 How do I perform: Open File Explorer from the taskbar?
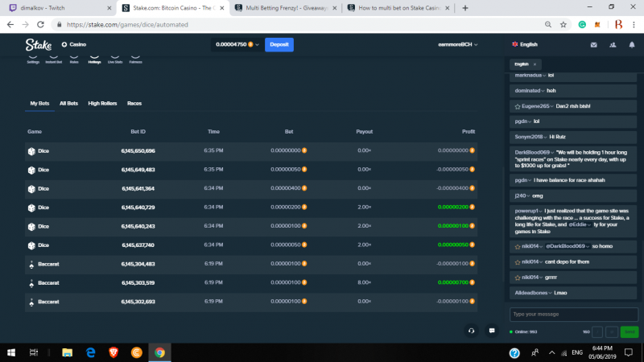[68, 352]
